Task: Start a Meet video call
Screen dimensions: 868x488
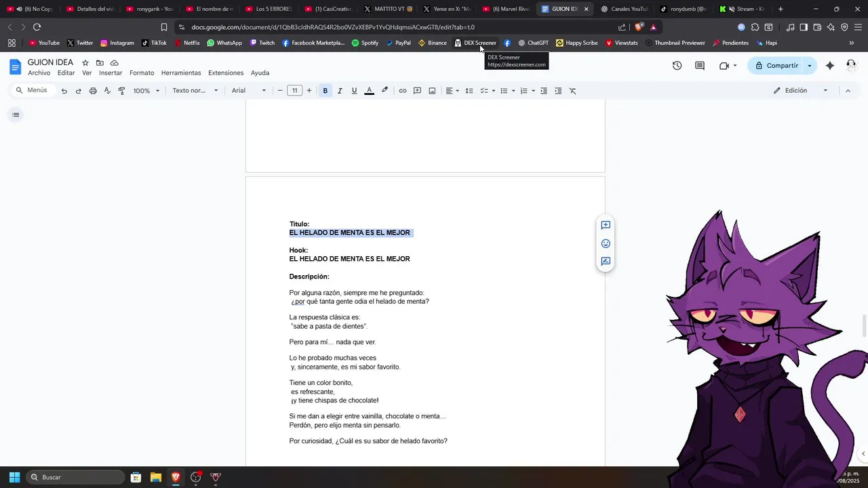Action: click(x=724, y=66)
